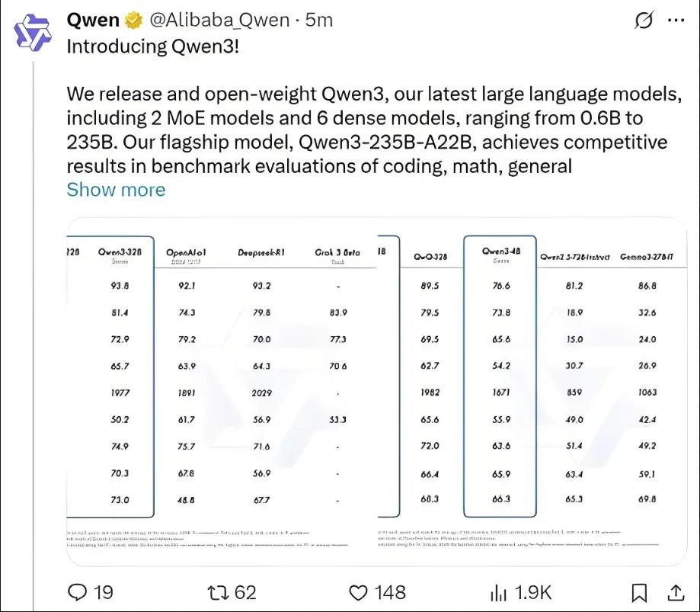The height and width of the screenshot is (612, 700).
Task: Open the post timestamp showing 5m
Action: (x=321, y=21)
